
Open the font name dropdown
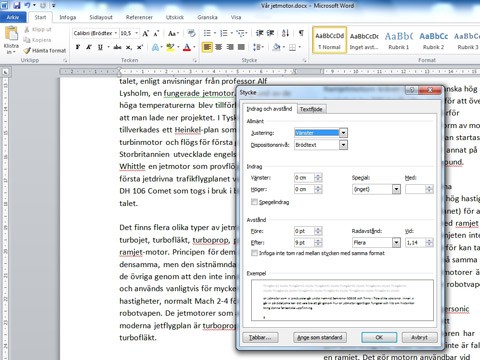pos(116,33)
